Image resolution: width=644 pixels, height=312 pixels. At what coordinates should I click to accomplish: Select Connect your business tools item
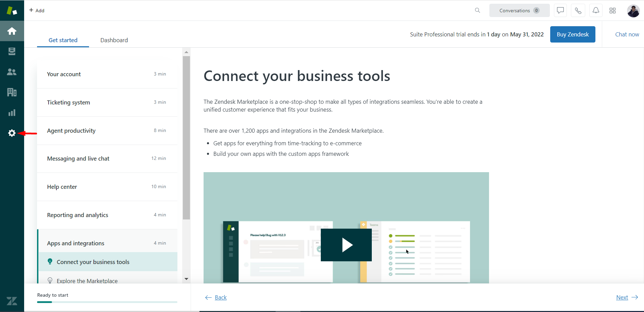(108, 262)
